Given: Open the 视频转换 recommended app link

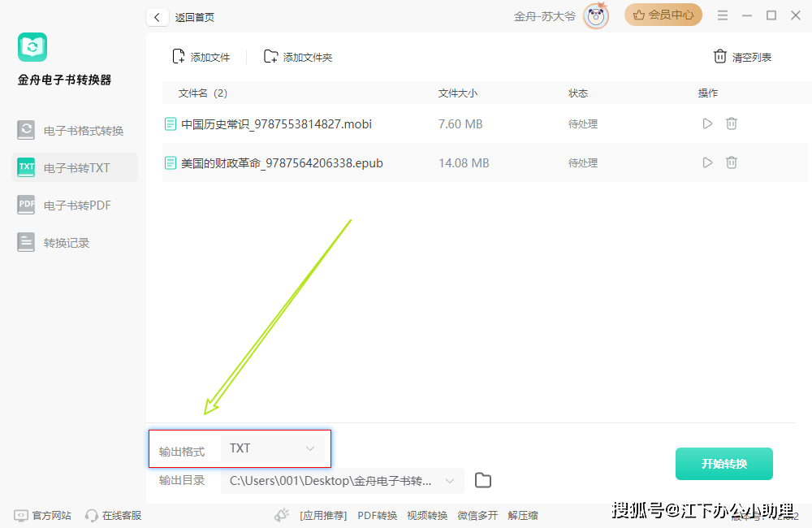Looking at the screenshot, I should point(427,516).
